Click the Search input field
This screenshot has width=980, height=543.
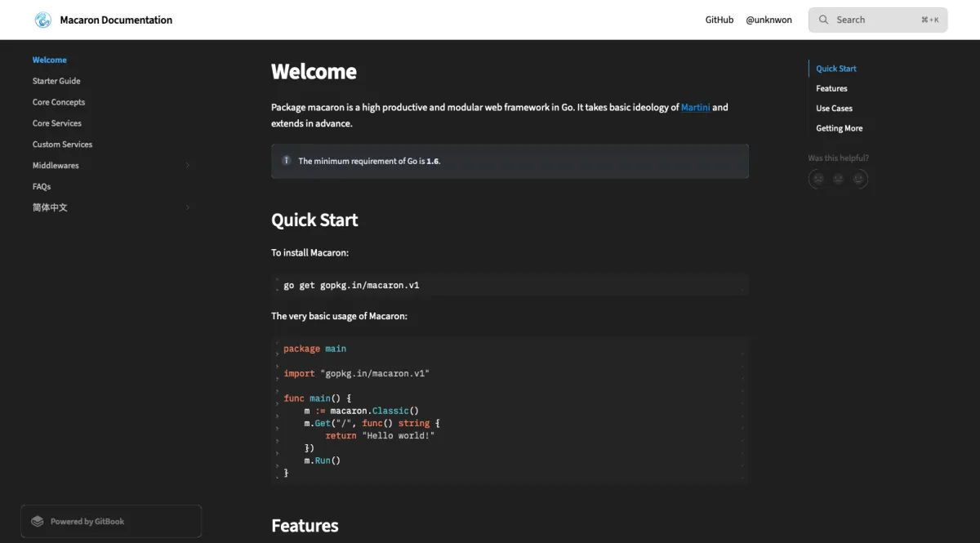pos(878,20)
